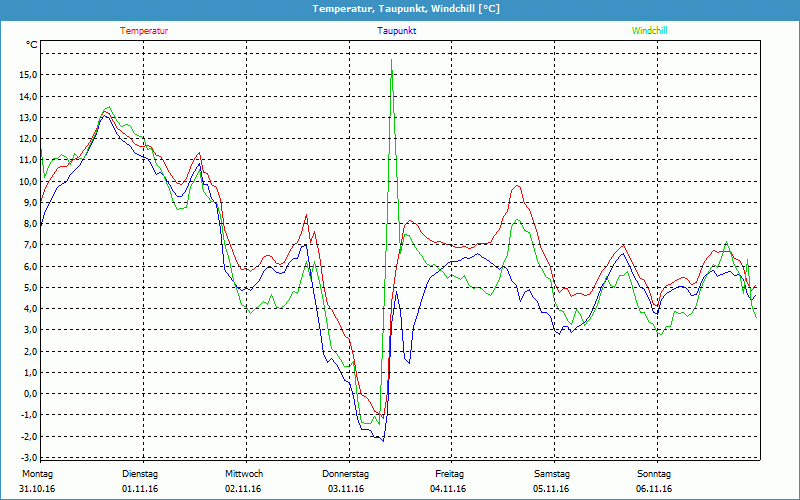Click the 31.10.16 date label

(x=37, y=489)
